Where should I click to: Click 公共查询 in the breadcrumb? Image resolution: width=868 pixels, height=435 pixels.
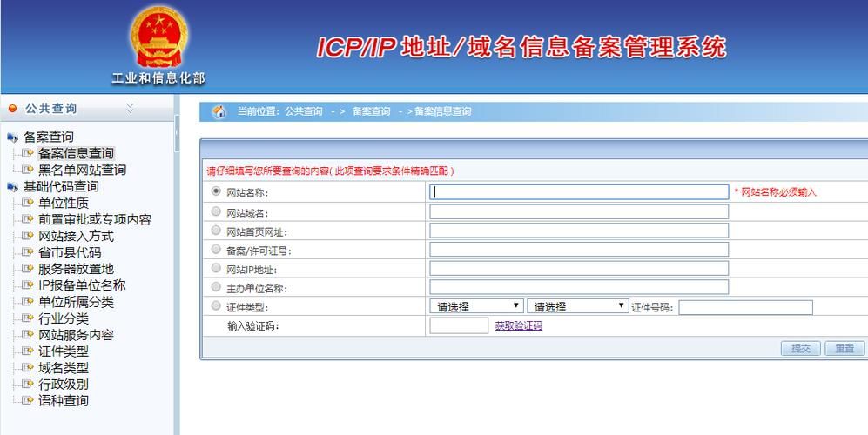(x=303, y=111)
